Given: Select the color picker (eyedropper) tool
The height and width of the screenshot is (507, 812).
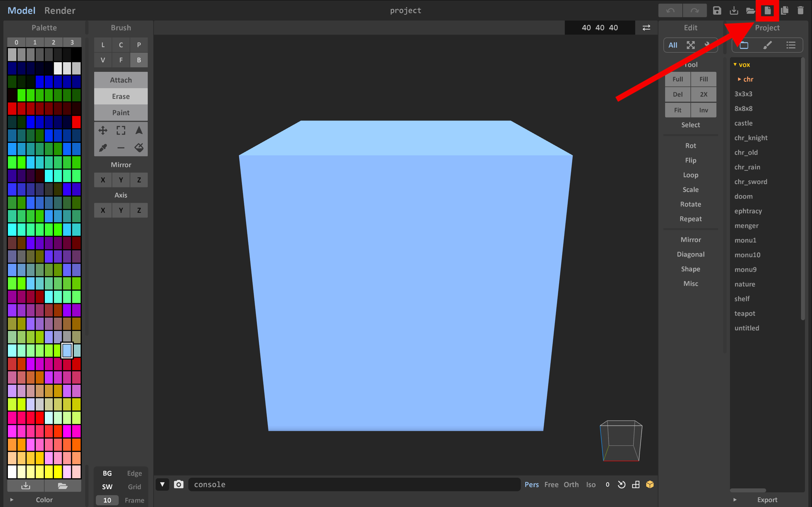Looking at the screenshot, I should [x=103, y=148].
